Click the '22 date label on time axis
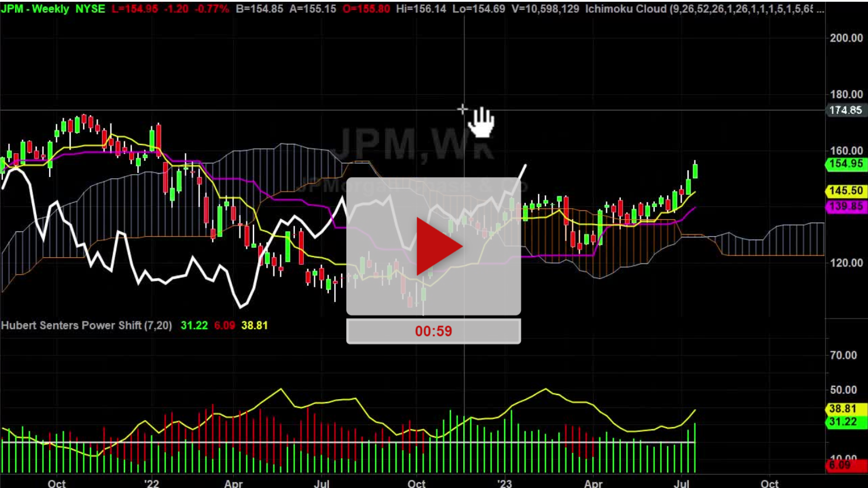Viewport: 868px width, 488px height. [x=151, y=483]
